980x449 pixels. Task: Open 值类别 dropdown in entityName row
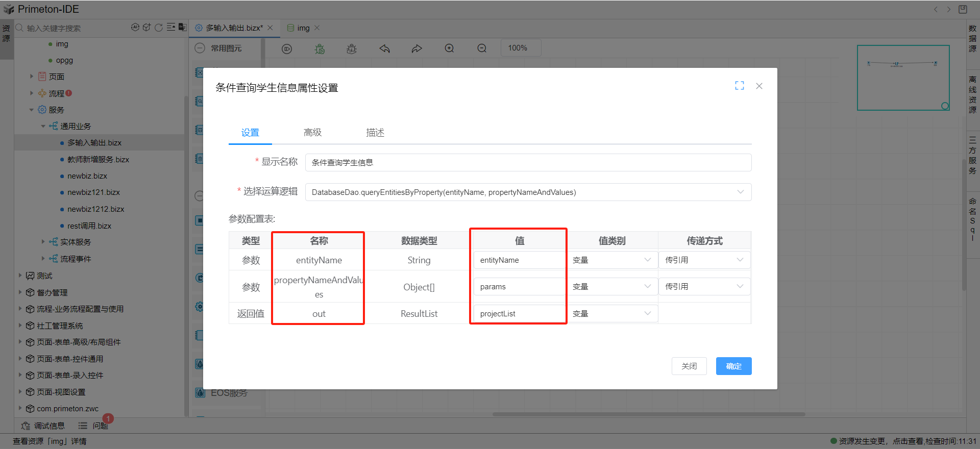(611, 260)
